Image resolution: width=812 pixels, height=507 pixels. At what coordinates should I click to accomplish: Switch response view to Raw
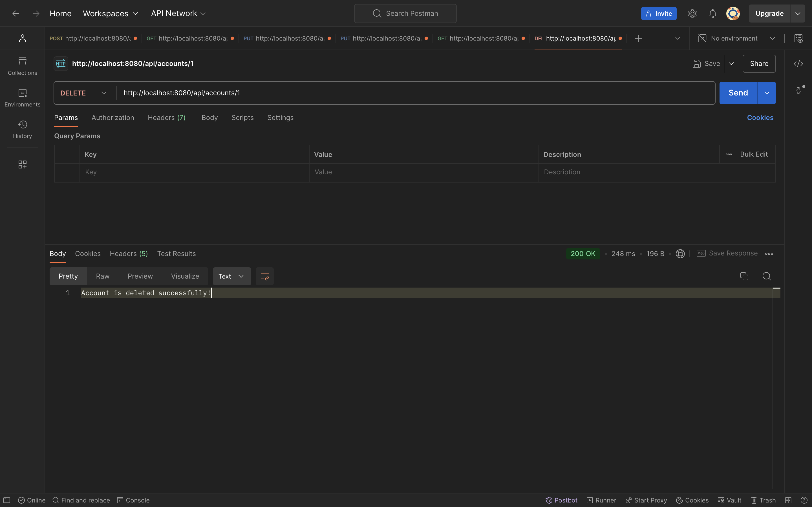103,276
